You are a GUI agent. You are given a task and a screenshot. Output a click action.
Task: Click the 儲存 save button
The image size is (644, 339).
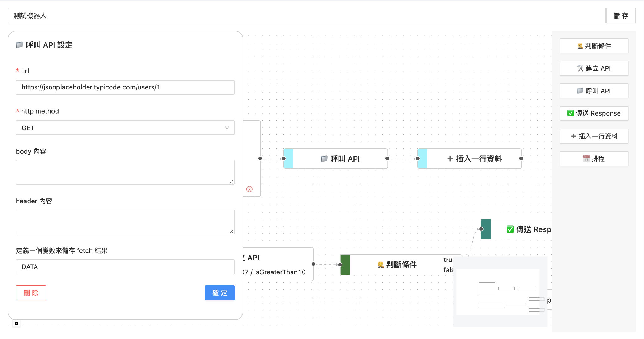[621, 16]
